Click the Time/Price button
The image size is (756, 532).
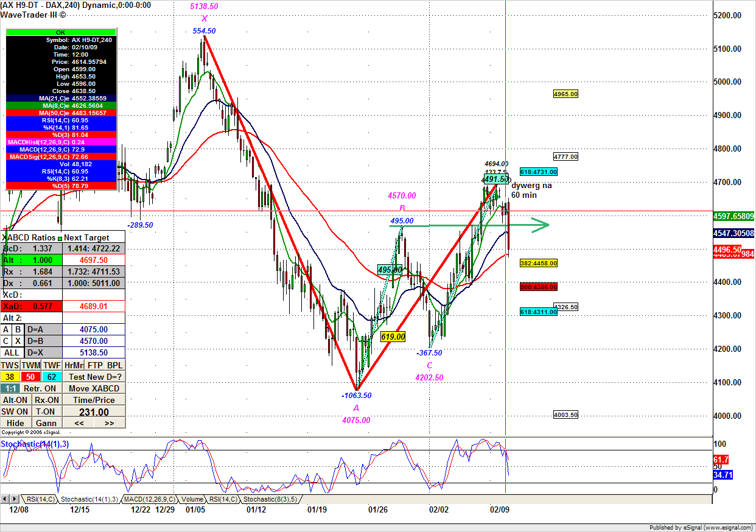tap(94, 400)
